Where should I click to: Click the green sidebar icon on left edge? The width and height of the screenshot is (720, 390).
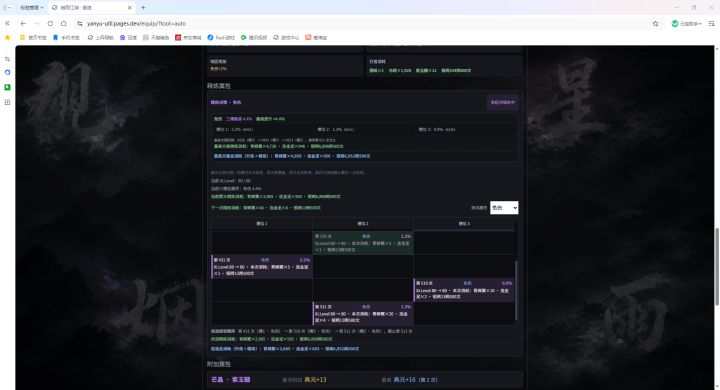pos(7,87)
